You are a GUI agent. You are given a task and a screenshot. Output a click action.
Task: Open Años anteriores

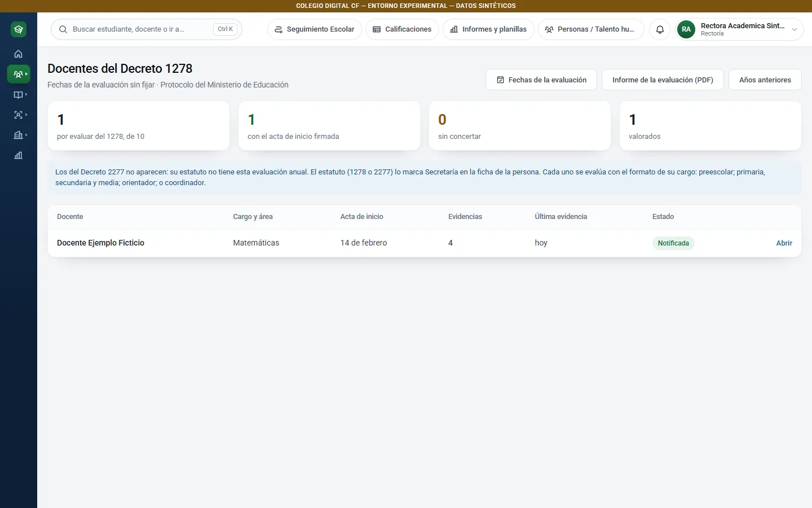click(765, 80)
